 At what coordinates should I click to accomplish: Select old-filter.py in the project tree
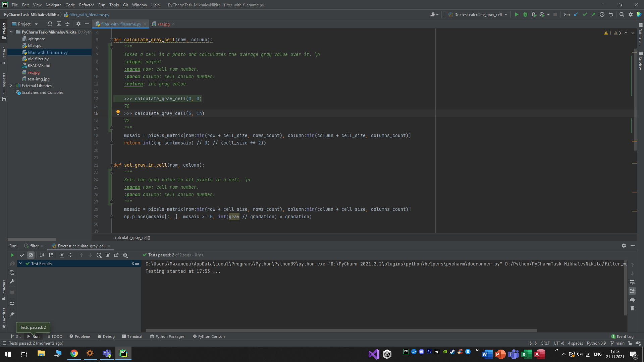[38, 59]
